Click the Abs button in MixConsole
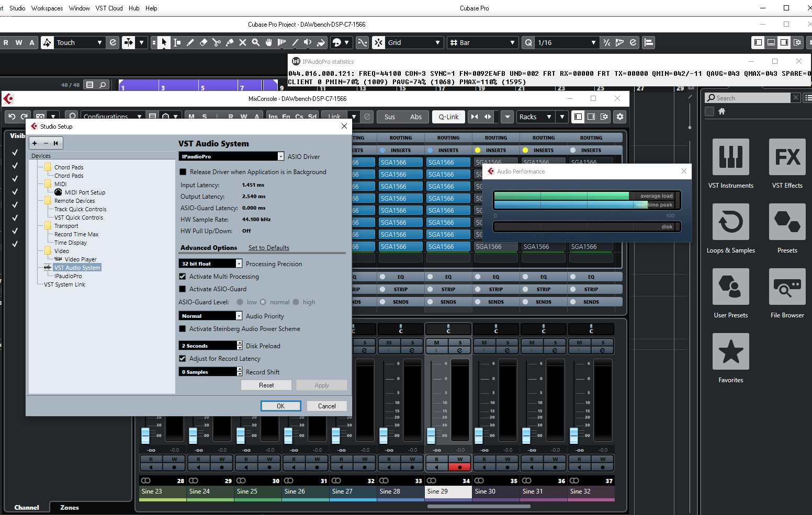Viewport: 812px width, 515px height. point(416,117)
